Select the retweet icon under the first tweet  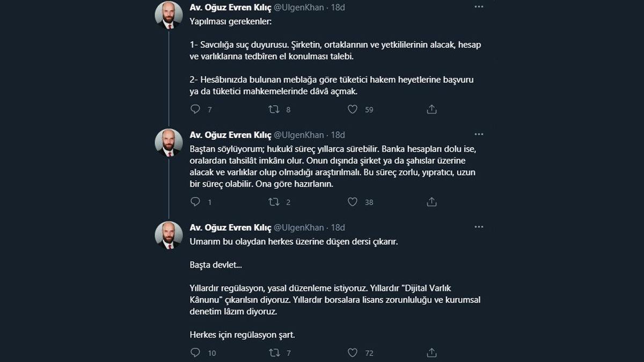[x=274, y=109]
